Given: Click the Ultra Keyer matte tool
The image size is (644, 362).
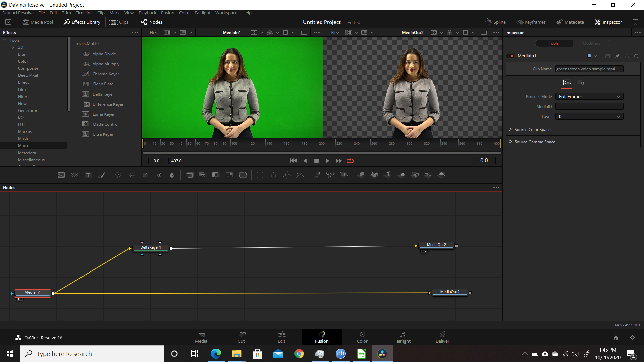Looking at the screenshot, I should point(103,134).
